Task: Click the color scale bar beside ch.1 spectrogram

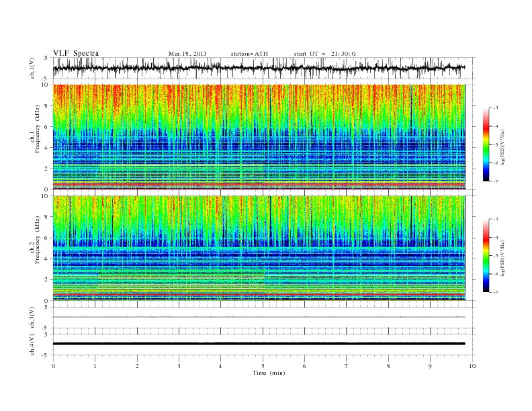Action: (x=486, y=144)
